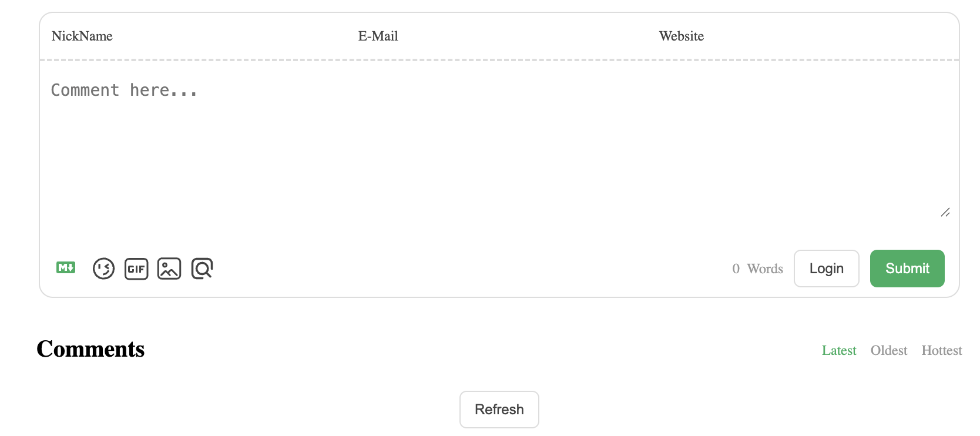Click the textarea resize grip
The width and height of the screenshot is (980, 436).
click(945, 213)
